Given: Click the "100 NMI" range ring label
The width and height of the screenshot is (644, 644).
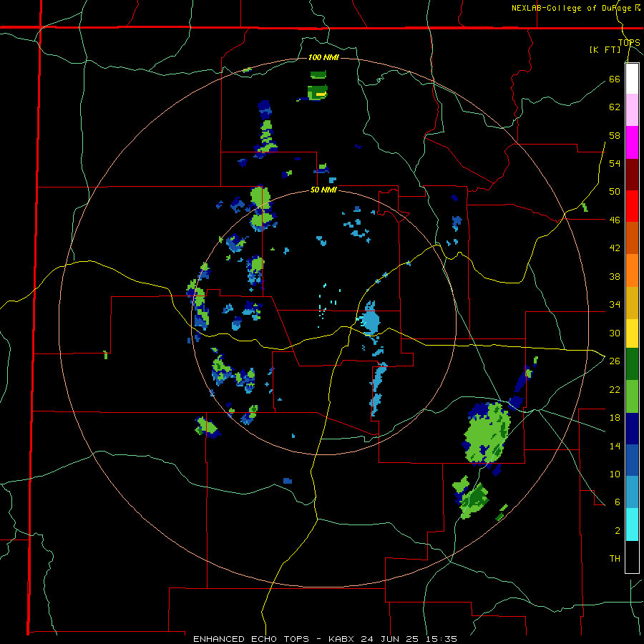Looking at the screenshot, I should point(323,57).
